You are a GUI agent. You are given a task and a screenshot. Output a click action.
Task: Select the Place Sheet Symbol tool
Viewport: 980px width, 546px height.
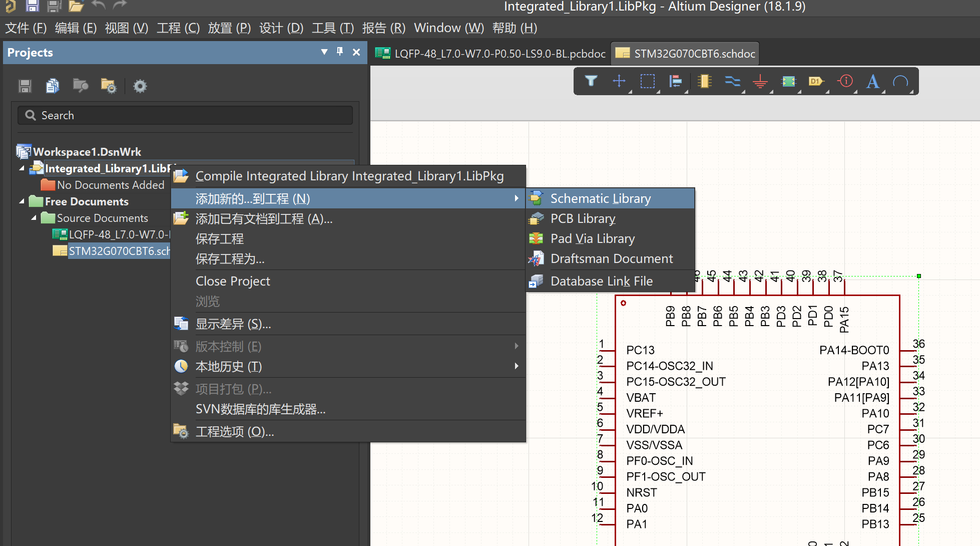point(788,81)
